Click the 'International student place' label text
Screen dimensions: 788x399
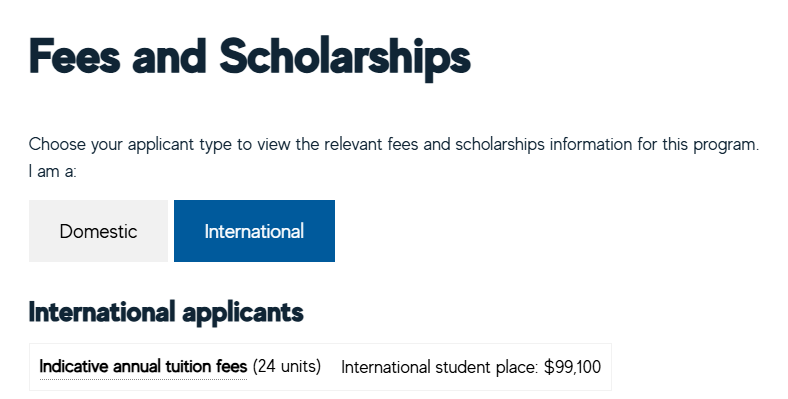coord(439,367)
